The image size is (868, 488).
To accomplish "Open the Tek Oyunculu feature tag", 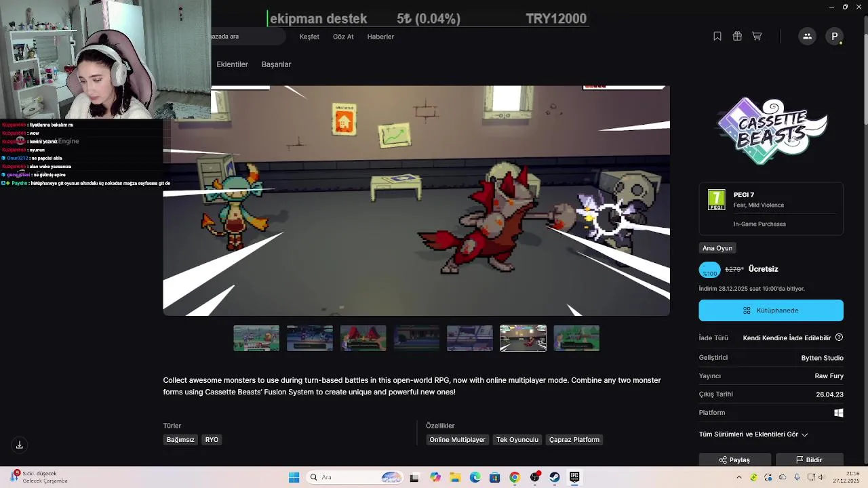I will 517,440.
